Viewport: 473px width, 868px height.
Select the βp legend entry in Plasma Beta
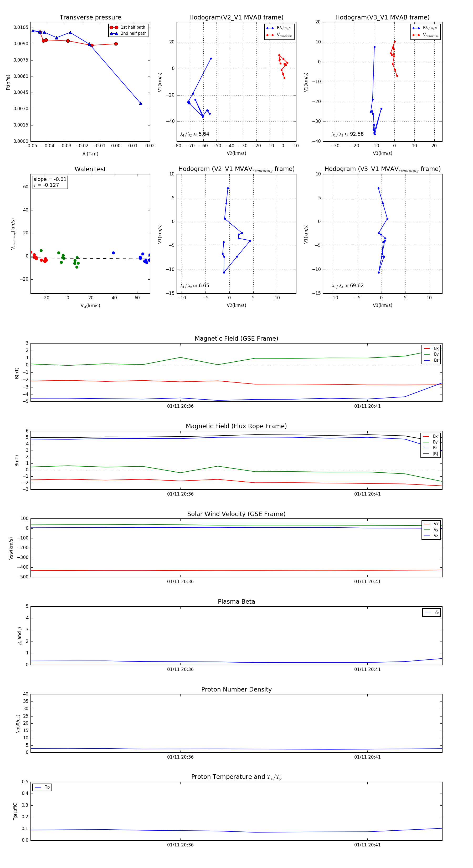pos(431,612)
